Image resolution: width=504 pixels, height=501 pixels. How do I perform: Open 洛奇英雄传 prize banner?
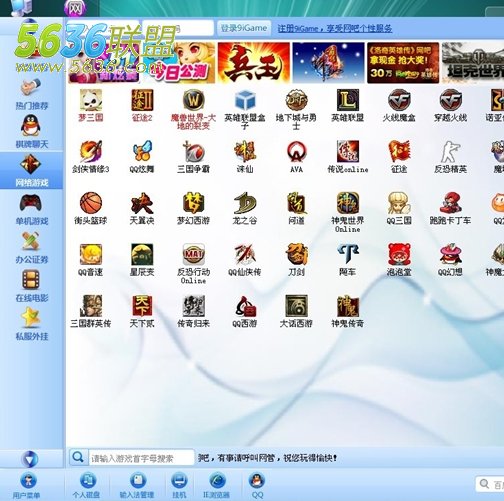click(403, 63)
